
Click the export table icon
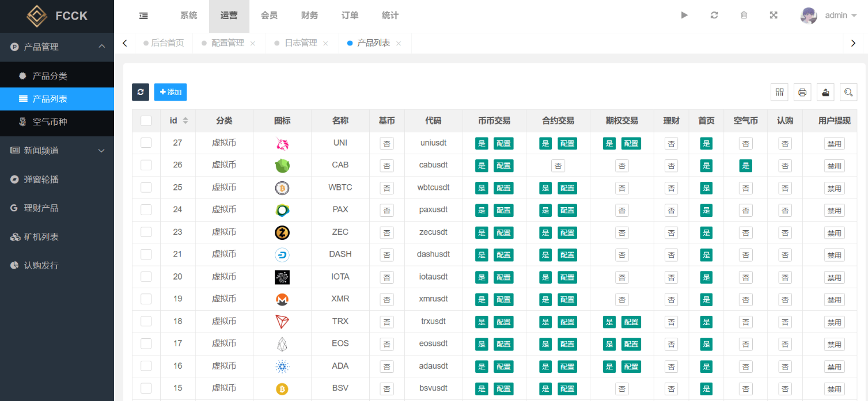825,92
